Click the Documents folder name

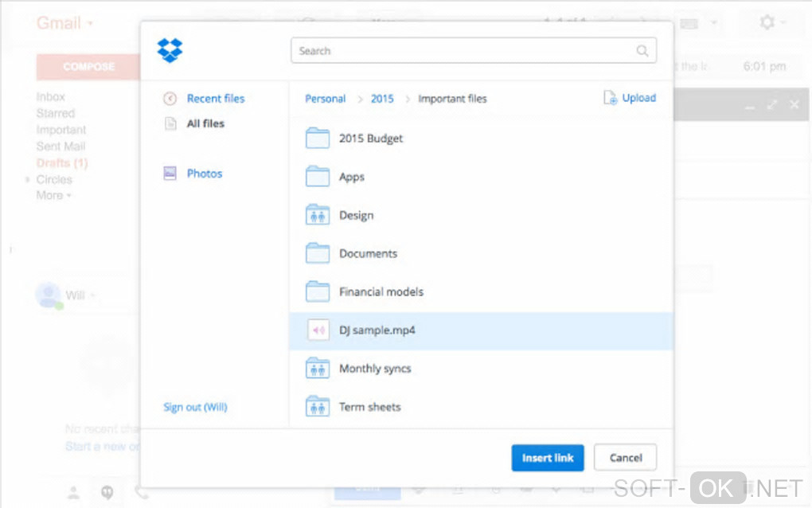pyautogui.click(x=369, y=253)
